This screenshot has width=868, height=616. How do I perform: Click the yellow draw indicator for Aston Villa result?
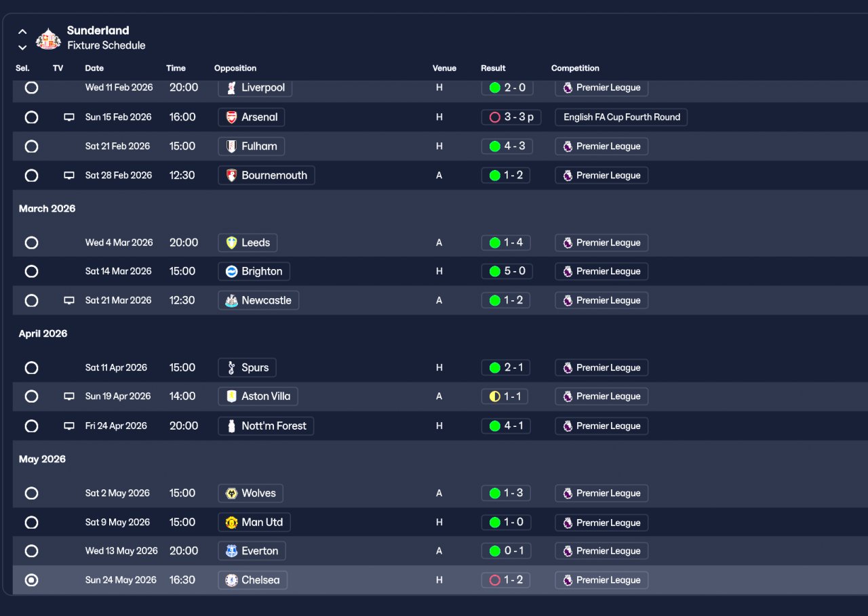pos(494,396)
